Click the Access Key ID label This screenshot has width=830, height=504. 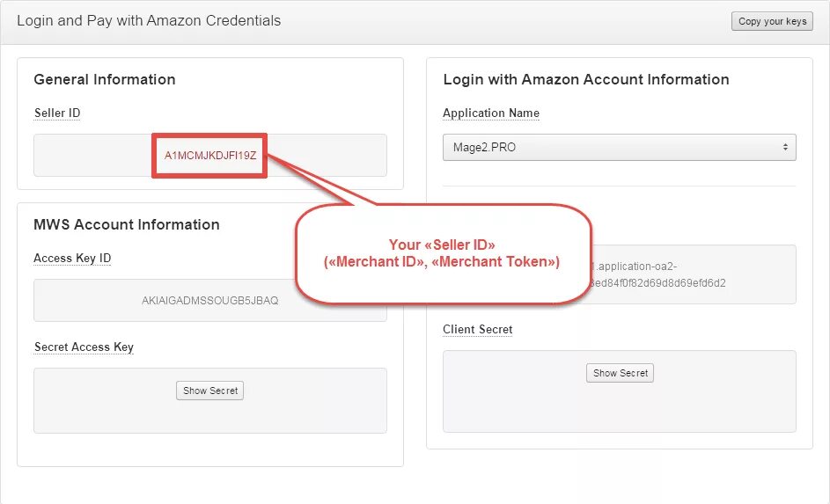72,259
